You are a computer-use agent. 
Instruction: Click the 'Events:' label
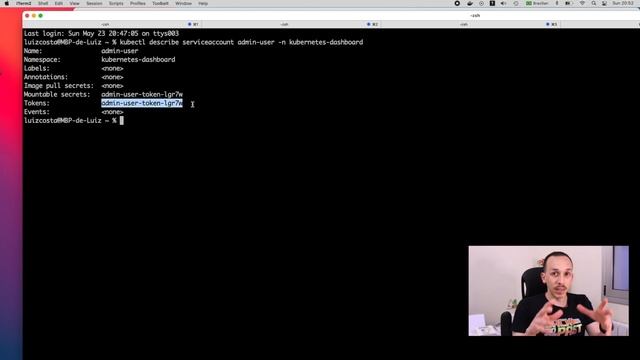point(36,112)
